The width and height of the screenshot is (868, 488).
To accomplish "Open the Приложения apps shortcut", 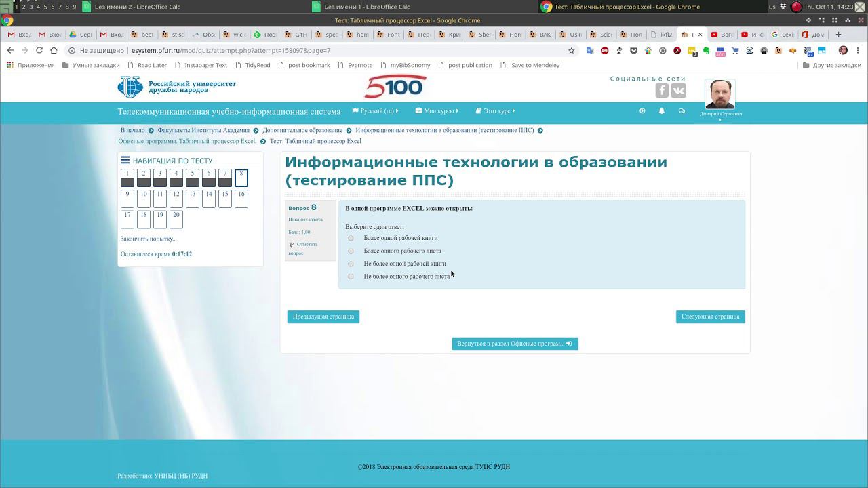I will point(31,66).
